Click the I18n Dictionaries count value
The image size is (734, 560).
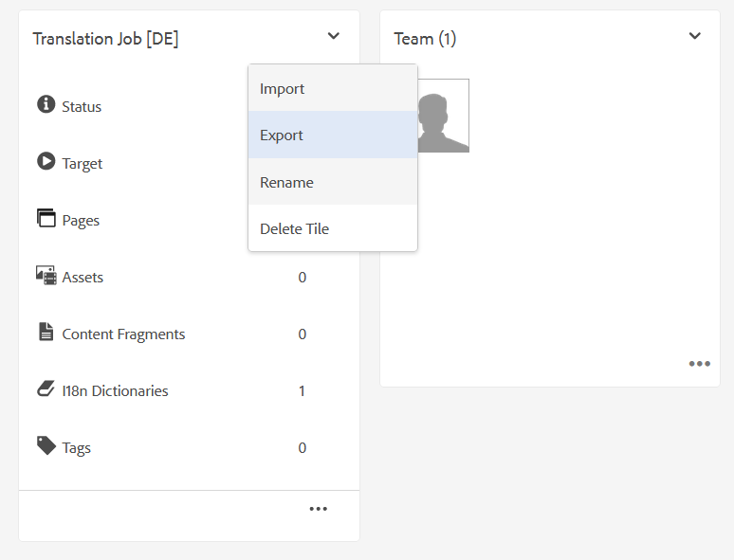303,391
